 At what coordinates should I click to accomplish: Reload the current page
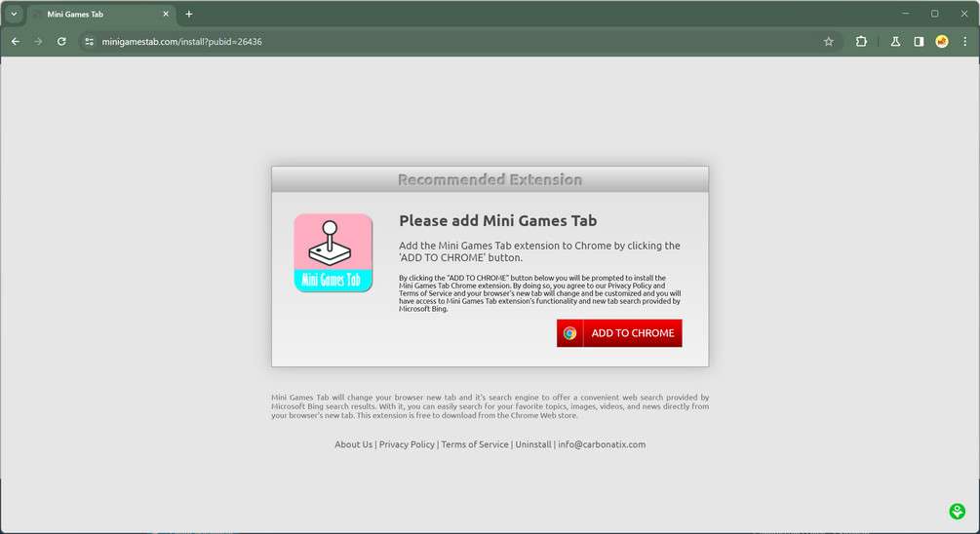point(61,41)
